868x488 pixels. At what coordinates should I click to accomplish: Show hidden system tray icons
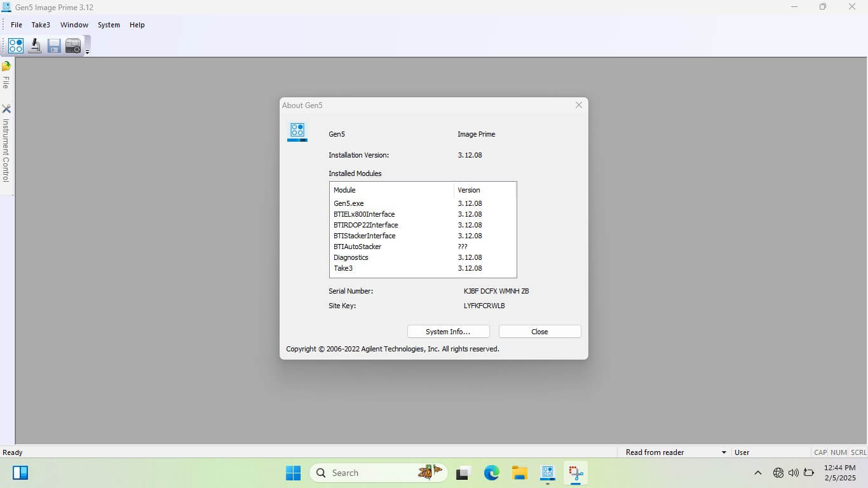coord(757,473)
